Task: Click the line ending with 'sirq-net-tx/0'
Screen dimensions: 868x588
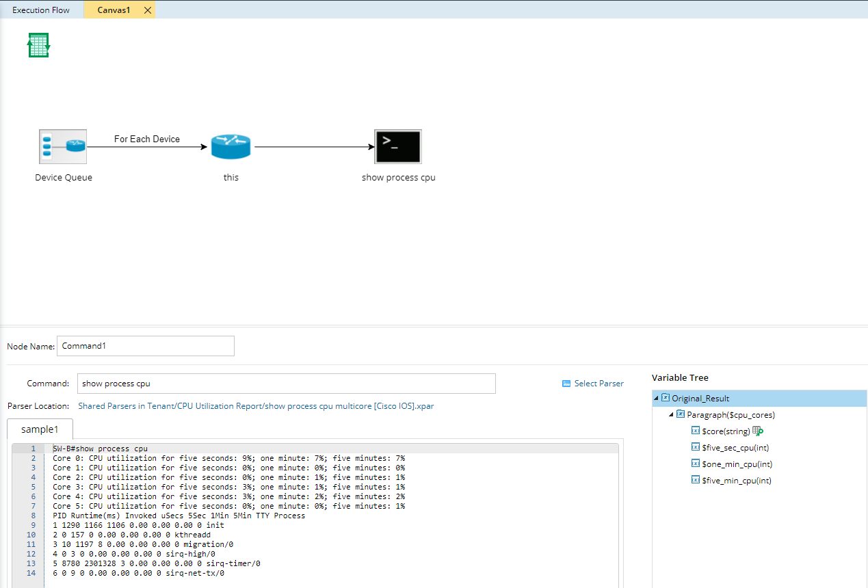Action: (x=138, y=573)
